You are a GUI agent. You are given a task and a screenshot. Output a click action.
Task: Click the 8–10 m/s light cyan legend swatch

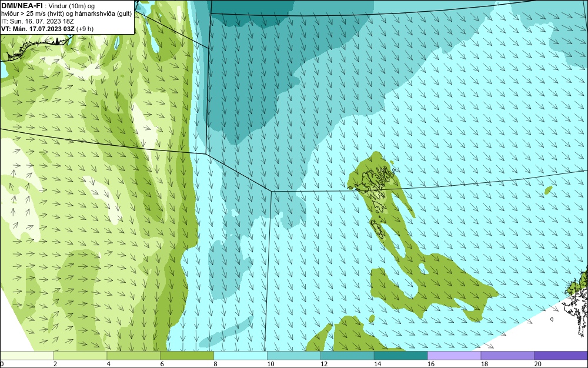240,355
